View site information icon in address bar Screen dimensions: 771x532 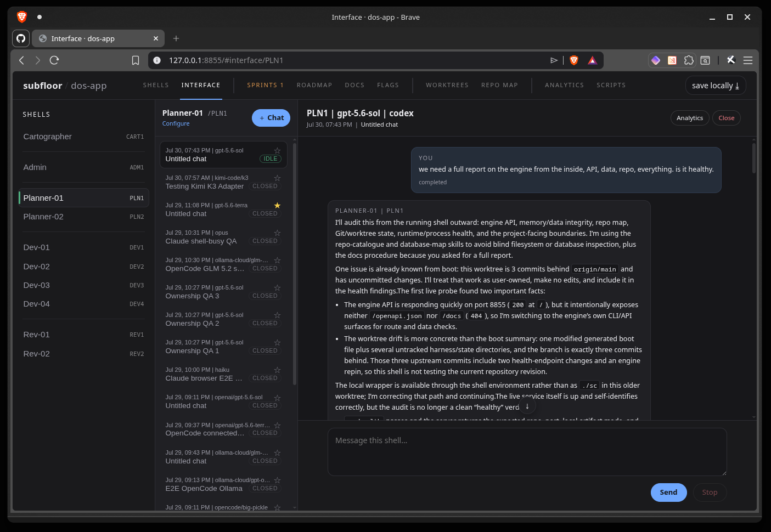tap(157, 60)
